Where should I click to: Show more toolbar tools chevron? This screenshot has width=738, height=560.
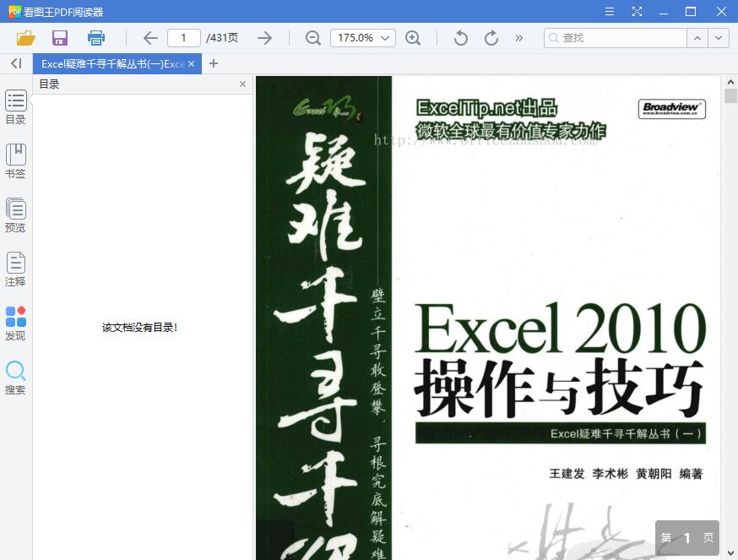point(519,38)
